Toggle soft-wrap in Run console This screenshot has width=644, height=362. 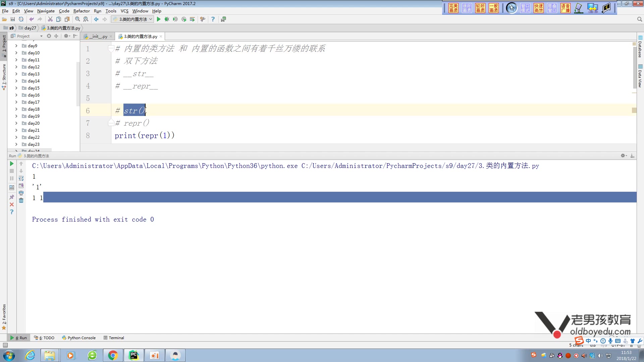tap(21, 178)
